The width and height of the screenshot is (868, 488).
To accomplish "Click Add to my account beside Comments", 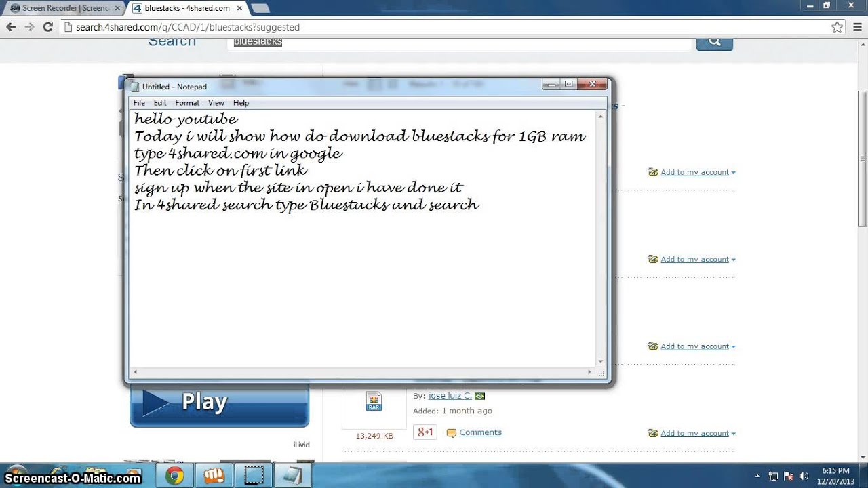I will pos(694,434).
